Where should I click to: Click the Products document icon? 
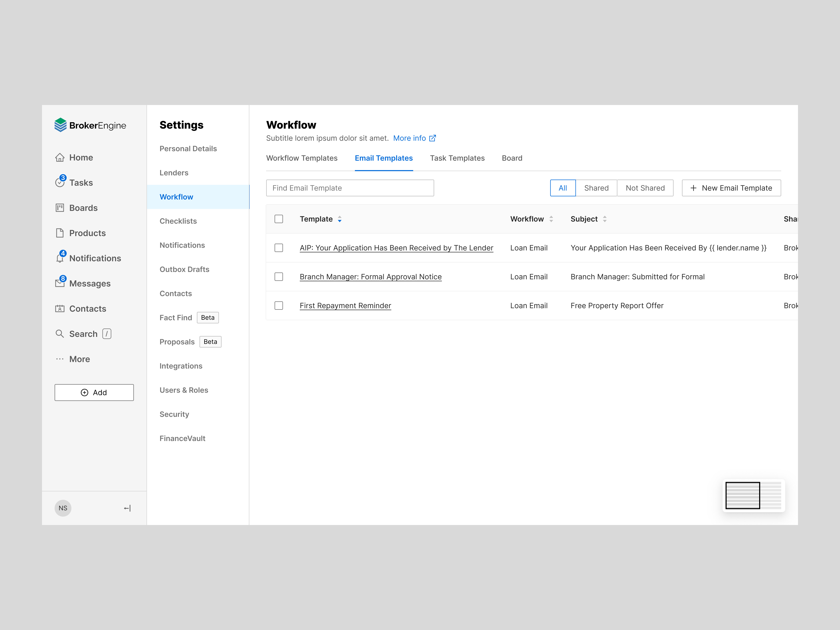[60, 233]
